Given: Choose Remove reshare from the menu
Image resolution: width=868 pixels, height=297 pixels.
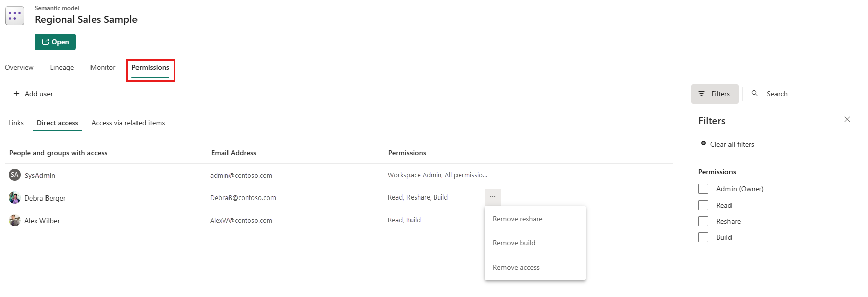Looking at the screenshot, I should [518, 219].
